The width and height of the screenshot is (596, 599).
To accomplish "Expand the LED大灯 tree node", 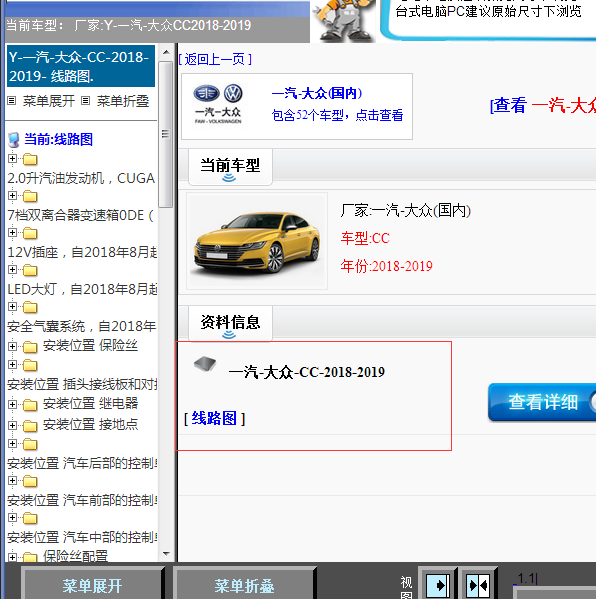I will [12, 270].
